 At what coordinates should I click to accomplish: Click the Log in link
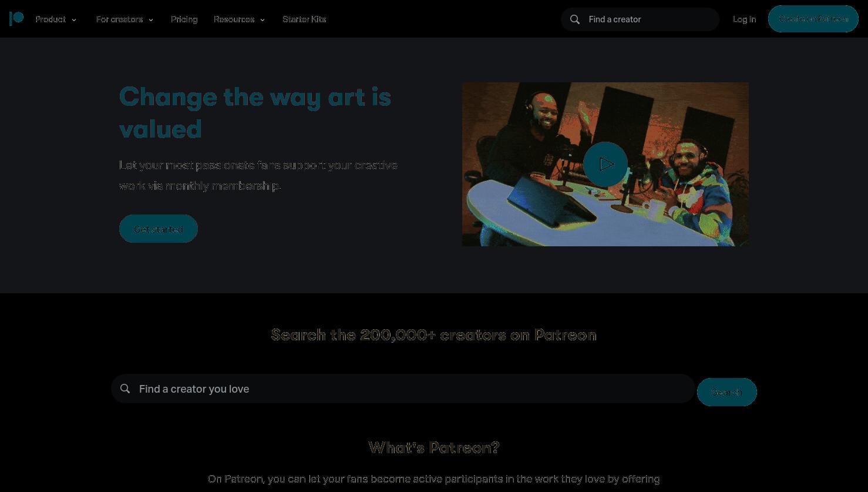[744, 19]
